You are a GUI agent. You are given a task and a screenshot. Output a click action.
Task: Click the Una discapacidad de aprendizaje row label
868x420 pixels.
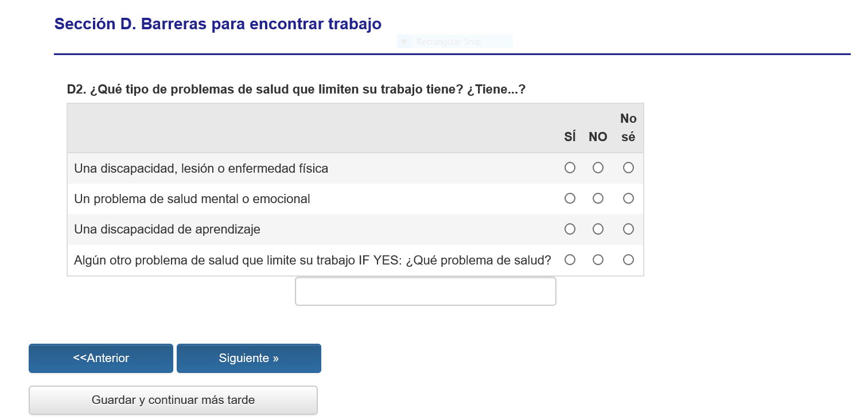167,230
